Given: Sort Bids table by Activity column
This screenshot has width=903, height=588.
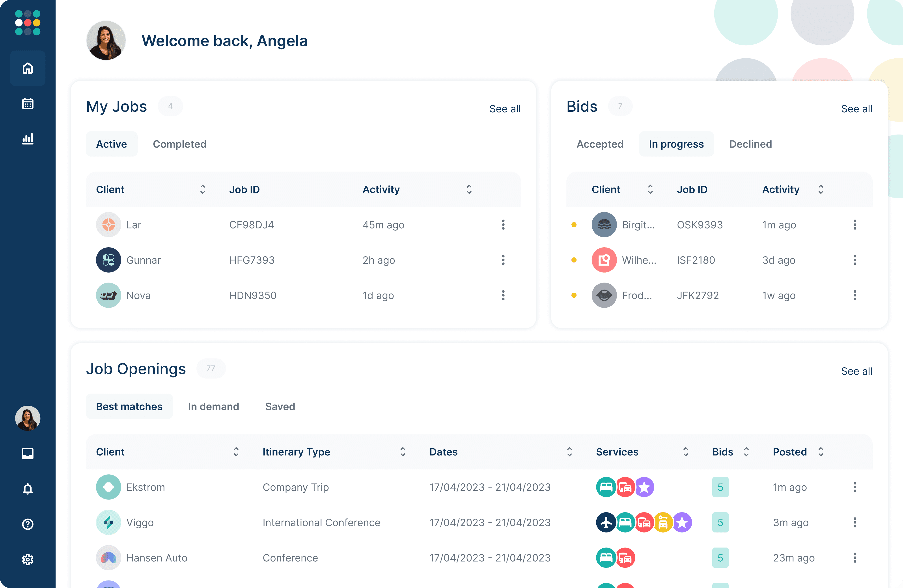Looking at the screenshot, I should tap(821, 190).
